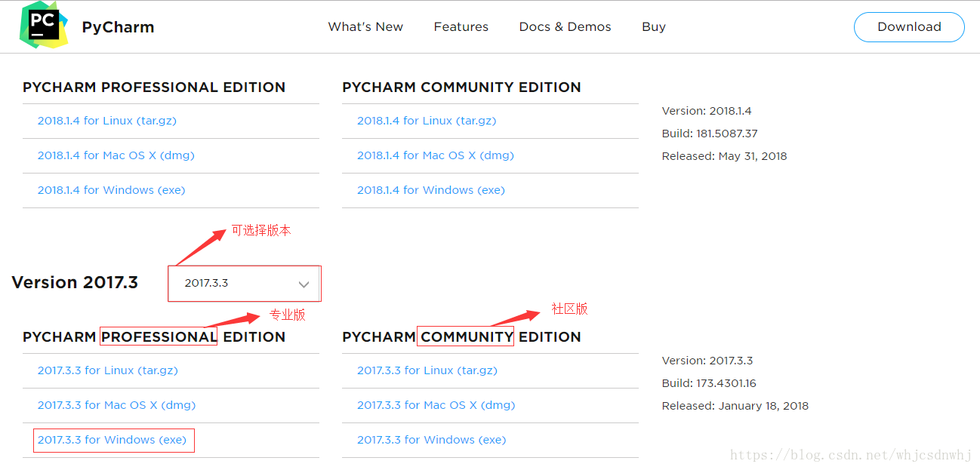Download Professional 2018.1.4 for Windows (exe)

pyautogui.click(x=111, y=190)
